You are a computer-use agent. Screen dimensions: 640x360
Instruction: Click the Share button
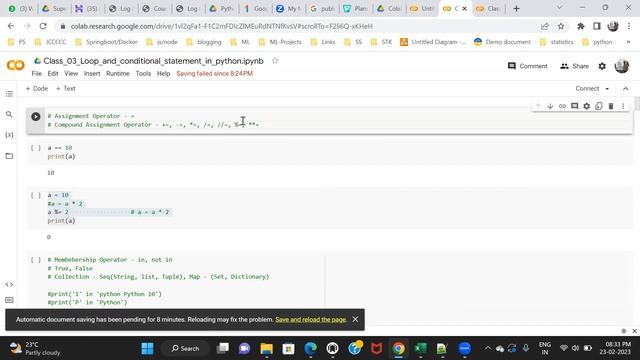click(x=574, y=66)
